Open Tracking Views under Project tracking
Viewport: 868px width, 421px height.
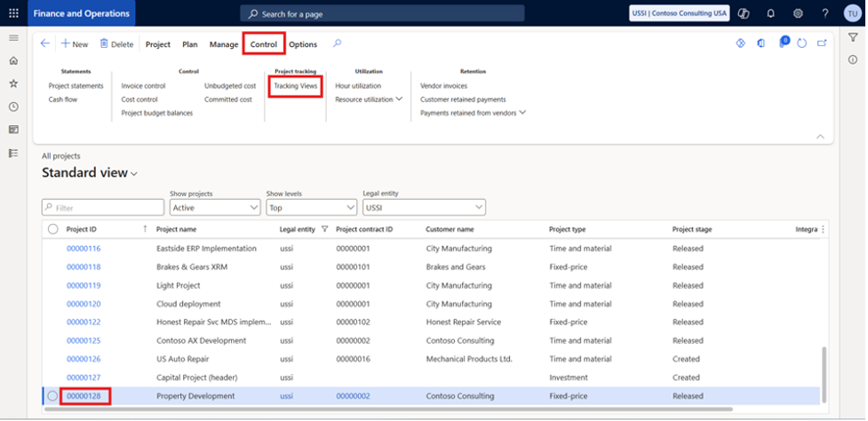point(296,86)
